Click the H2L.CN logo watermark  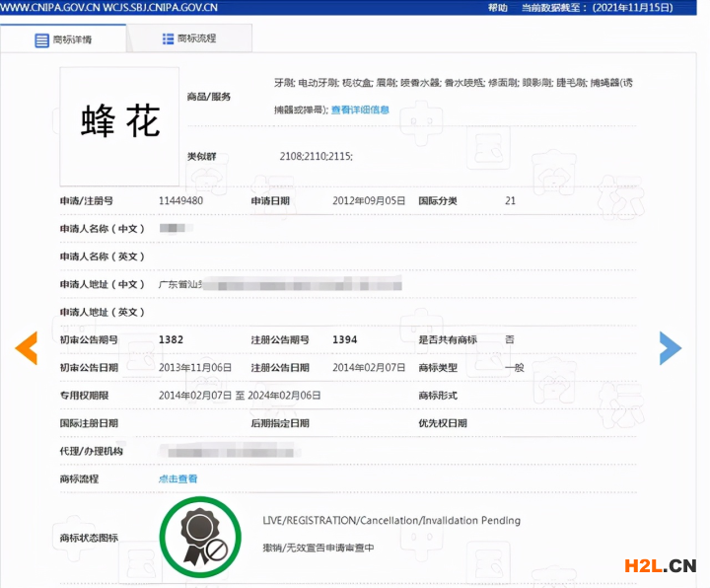[661, 566]
